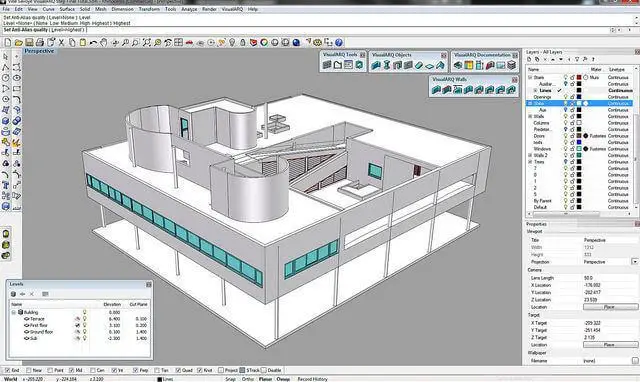Click last wall icon in VisualARQ Walls palette
The height and width of the screenshot is (382, 640).
click(511, 89)
